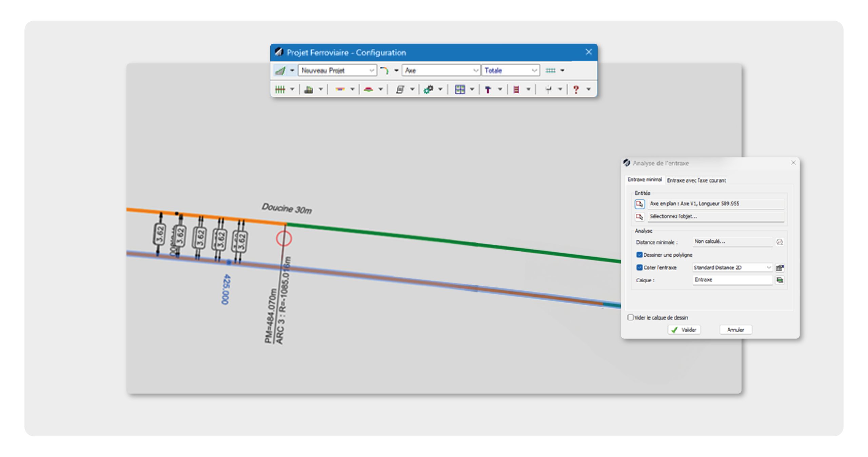The image size is (868, 457).
Task: Select the Entraxe minimal tab
Action: (644, 179)
